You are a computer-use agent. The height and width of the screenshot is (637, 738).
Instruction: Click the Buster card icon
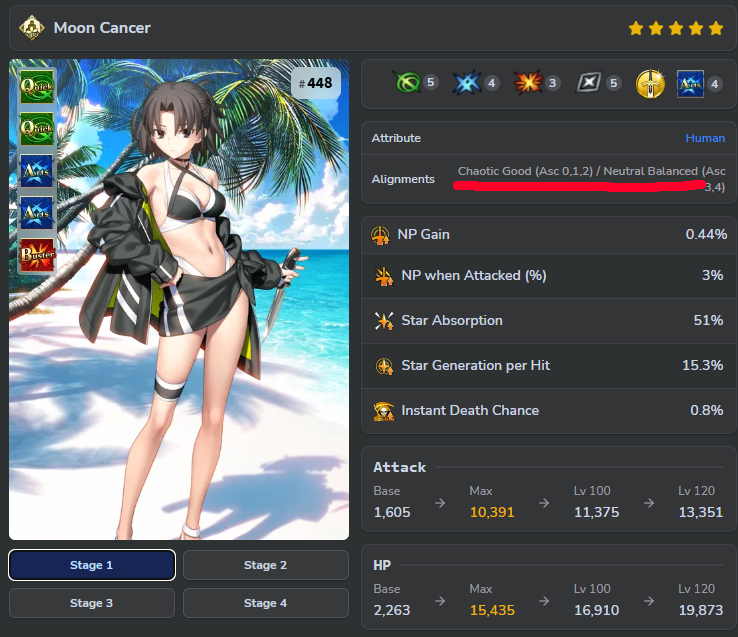tap(37, 255)
